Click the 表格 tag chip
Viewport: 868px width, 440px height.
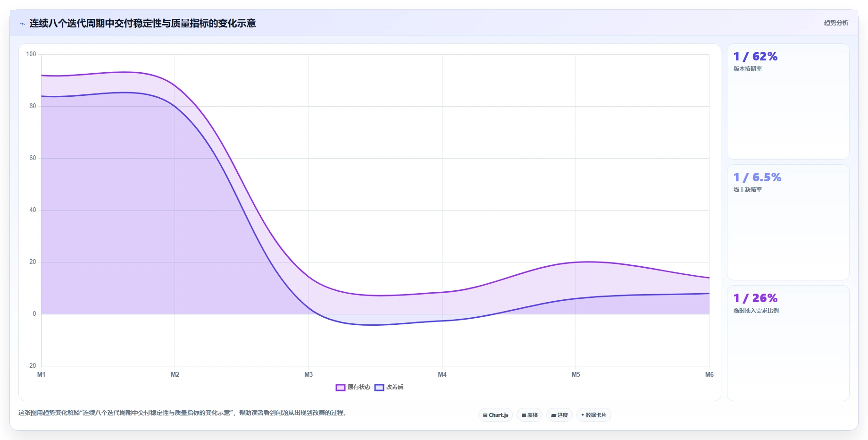click(x=529, y=415)
